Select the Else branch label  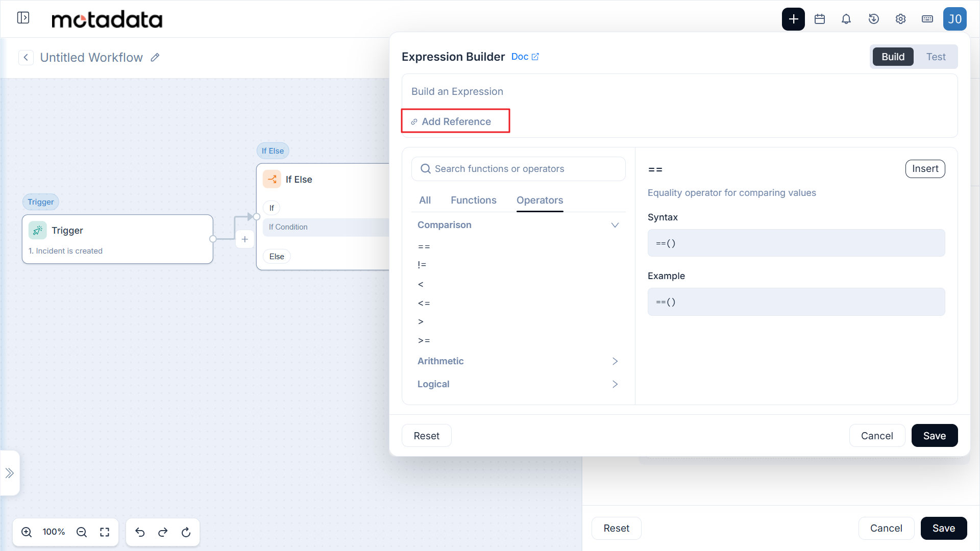pos(277,257)
